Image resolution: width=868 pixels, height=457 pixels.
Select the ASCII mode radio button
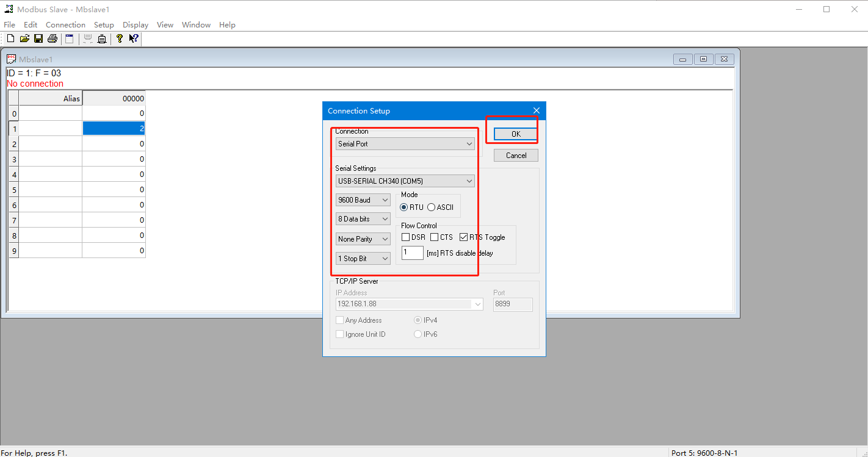[x=432, y=207]
